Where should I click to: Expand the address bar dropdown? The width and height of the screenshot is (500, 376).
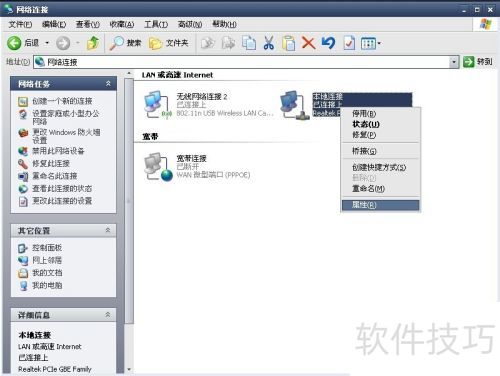tap(454, 62)
